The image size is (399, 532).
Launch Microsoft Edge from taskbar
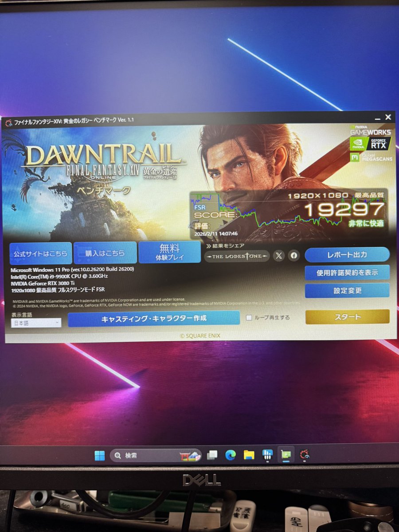pyautogui.click(x=231, y=455)
